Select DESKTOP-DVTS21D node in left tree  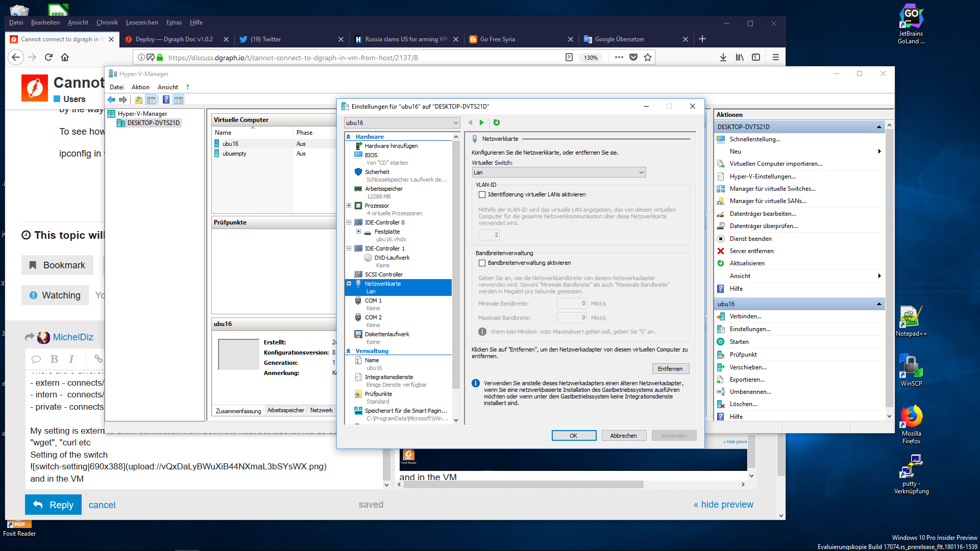[153, 123]
